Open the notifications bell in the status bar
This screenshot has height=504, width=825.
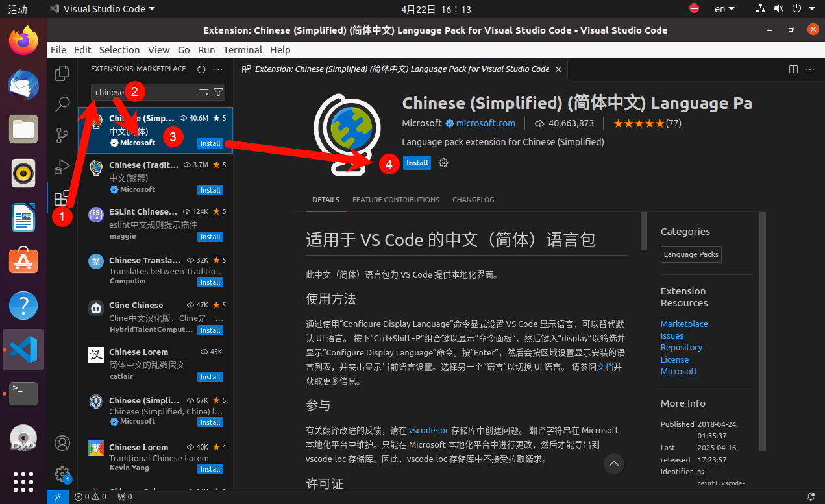(x=811, y=497)
